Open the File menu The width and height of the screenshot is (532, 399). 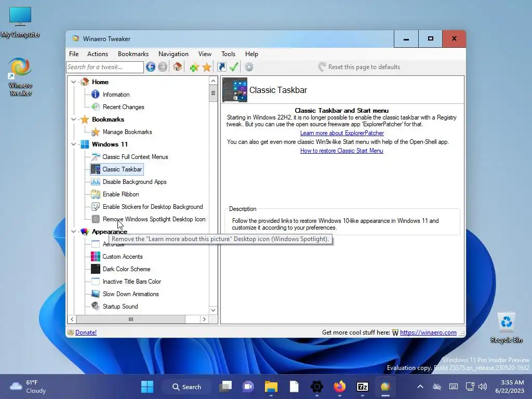coord(74,54)
